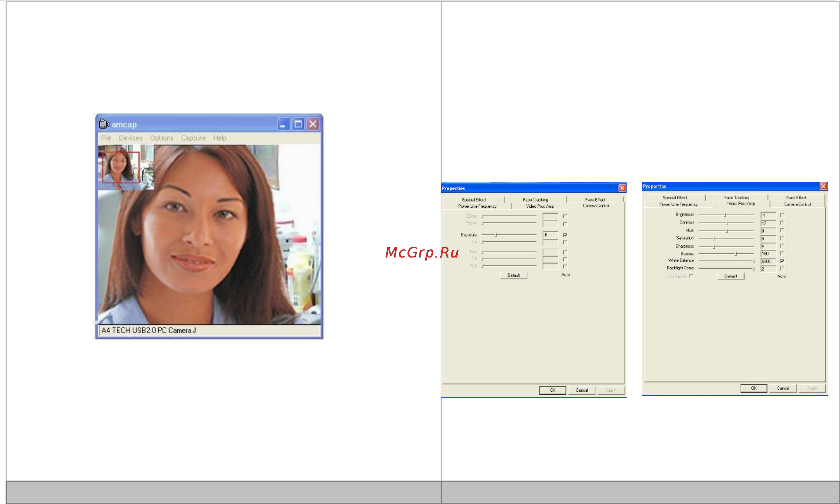
Task: Open Video Proc Amp tab in Exposure dialog
Action: click(x=540, y=206)
